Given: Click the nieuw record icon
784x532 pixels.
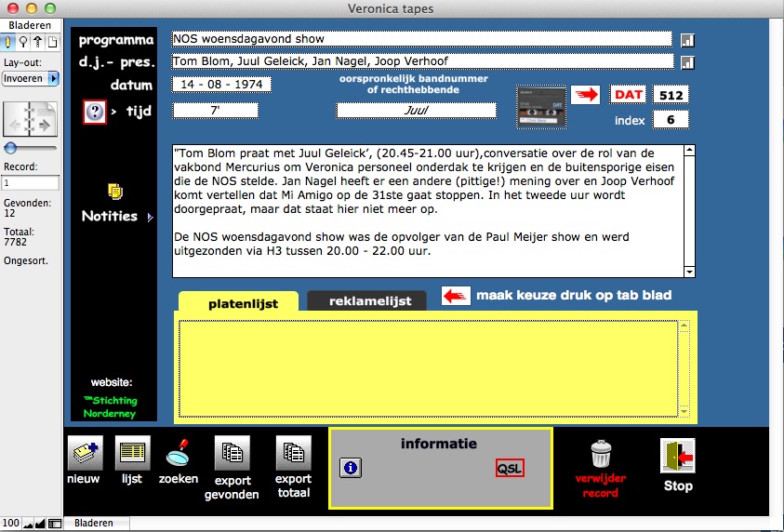Looking at the screenshot, I should (84, 453).
